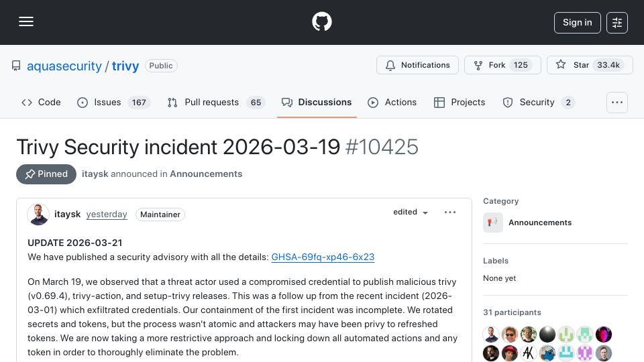This screenshot has width=644, height=362.
Task: Click the Fork count 125
Action: [x=521, y=65]
